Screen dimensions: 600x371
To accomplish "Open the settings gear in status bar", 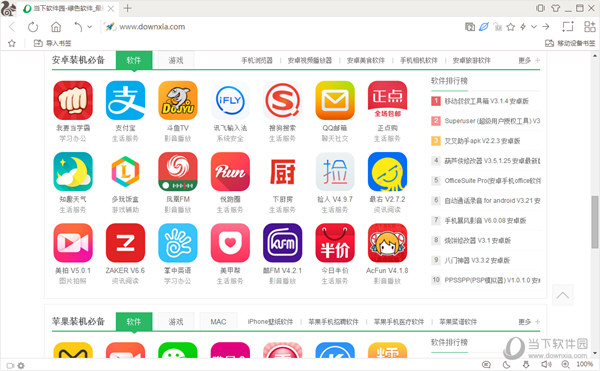I will 21,366.
